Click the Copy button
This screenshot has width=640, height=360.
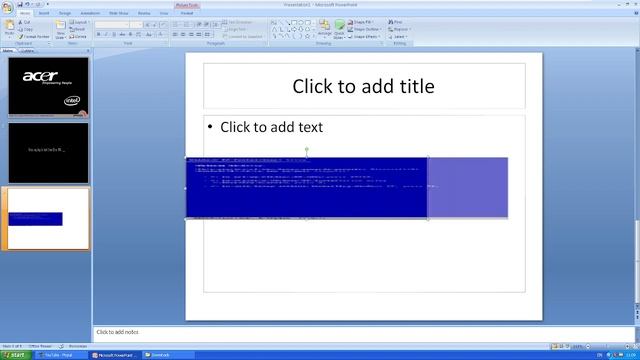point(25,29)
